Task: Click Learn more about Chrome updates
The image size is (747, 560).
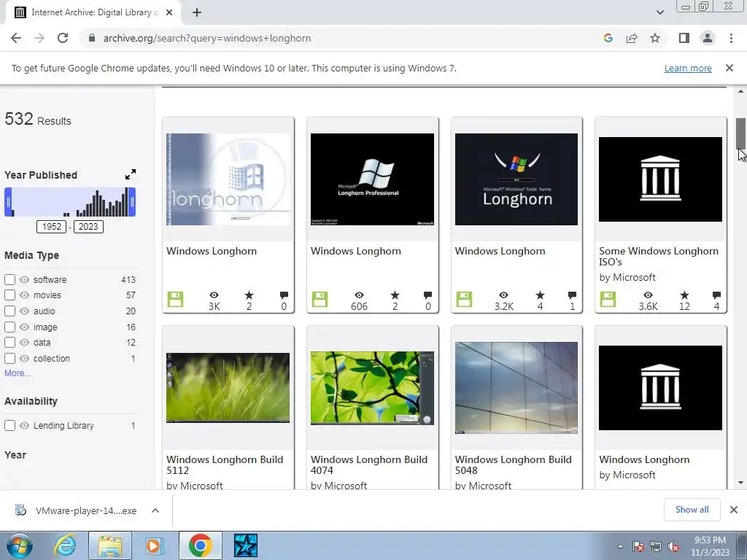Action: point(688,68)
